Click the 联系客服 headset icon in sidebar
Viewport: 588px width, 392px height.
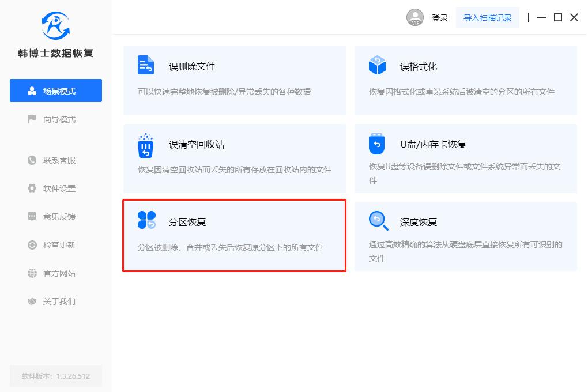[x=33, y=160]
